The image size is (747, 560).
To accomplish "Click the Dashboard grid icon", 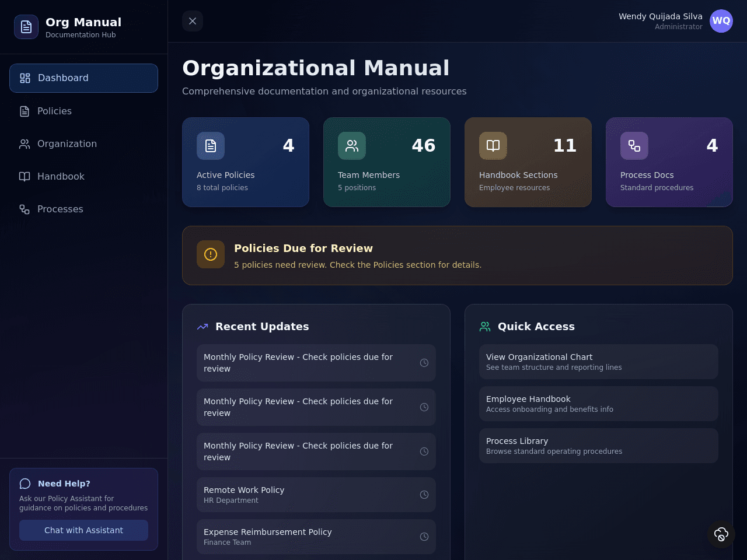I will [25, 78].
